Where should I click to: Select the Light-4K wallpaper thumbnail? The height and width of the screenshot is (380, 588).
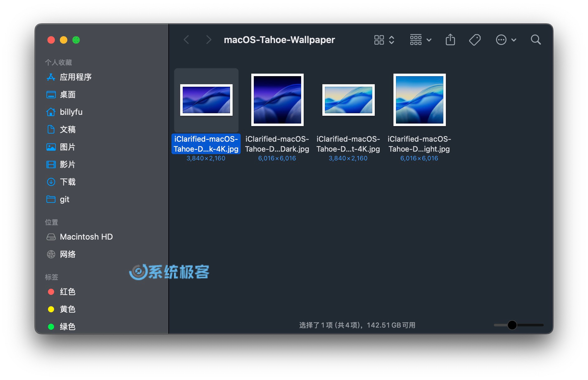click(349, 100)
